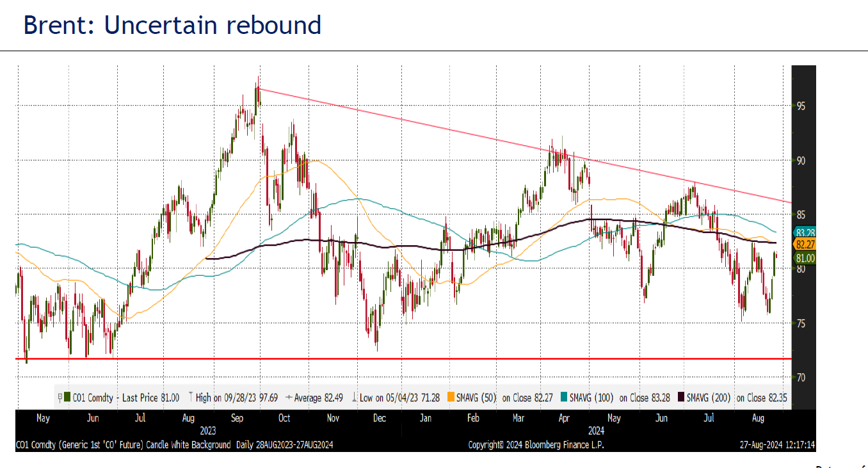The height and width of the screenshot is (468, 868).
Task: Click the green 81.00 last price tag
Action: (x=804, y=257)
